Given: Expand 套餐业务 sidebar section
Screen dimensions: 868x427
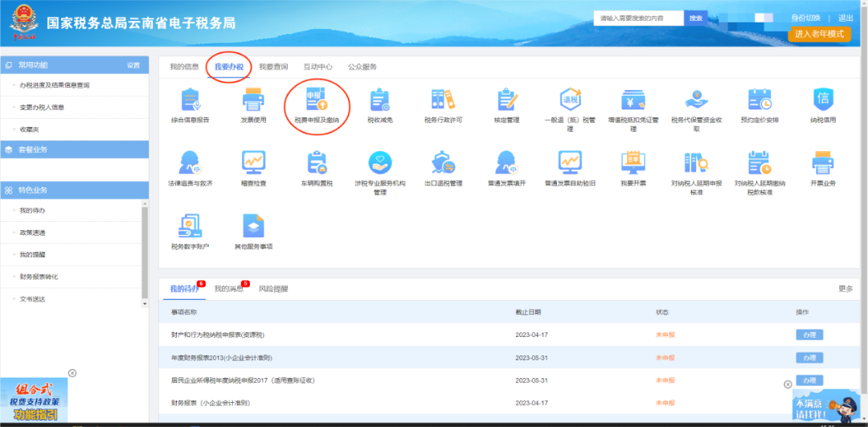Looking at the screenshot, I should tap(75, 150).
